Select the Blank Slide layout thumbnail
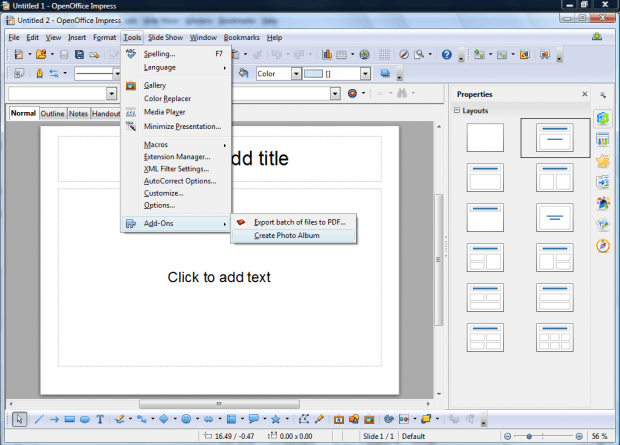 [485, 138]
